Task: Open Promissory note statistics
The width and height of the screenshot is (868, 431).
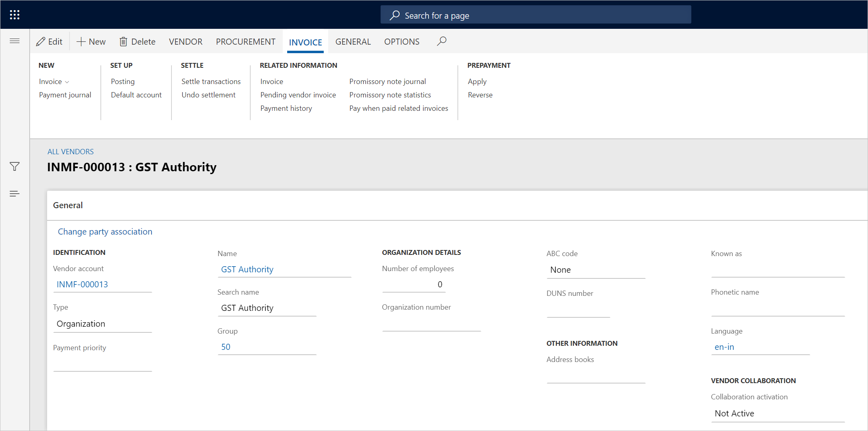Action: click(390, 95)
